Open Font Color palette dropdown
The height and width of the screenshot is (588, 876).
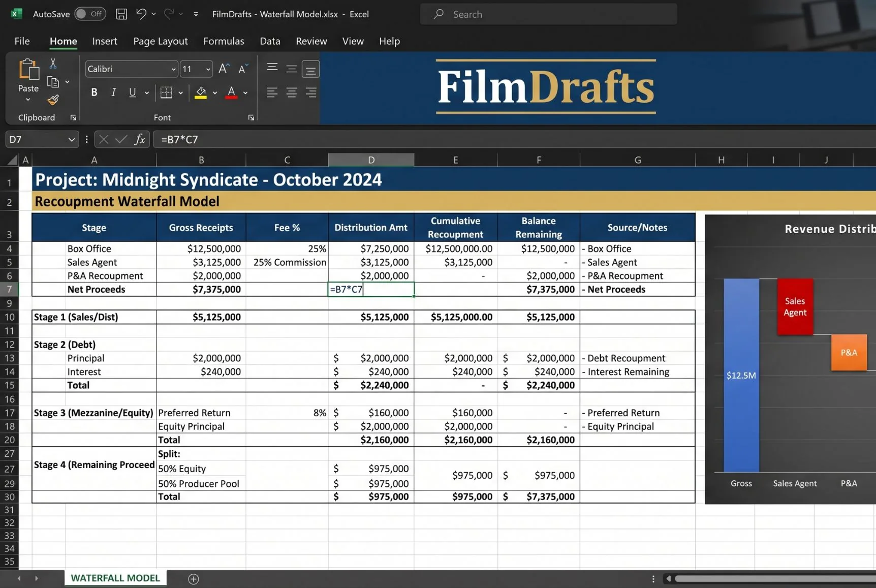coord(245,93)
